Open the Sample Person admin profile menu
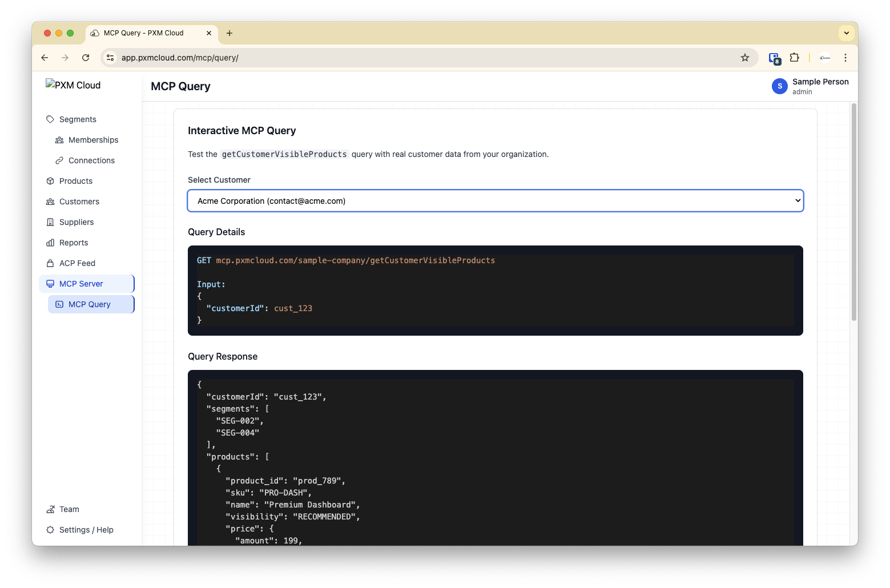Screen dimensions: 890x588 pos(810,86)
